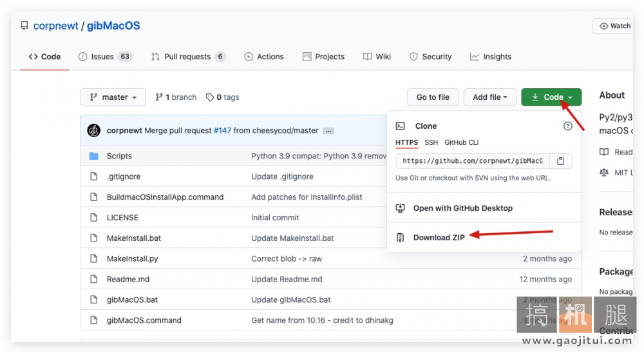The width and height of the screenshot is (644, 353).
Task: Click the Clone terminal icon
Action: [401, 126]
